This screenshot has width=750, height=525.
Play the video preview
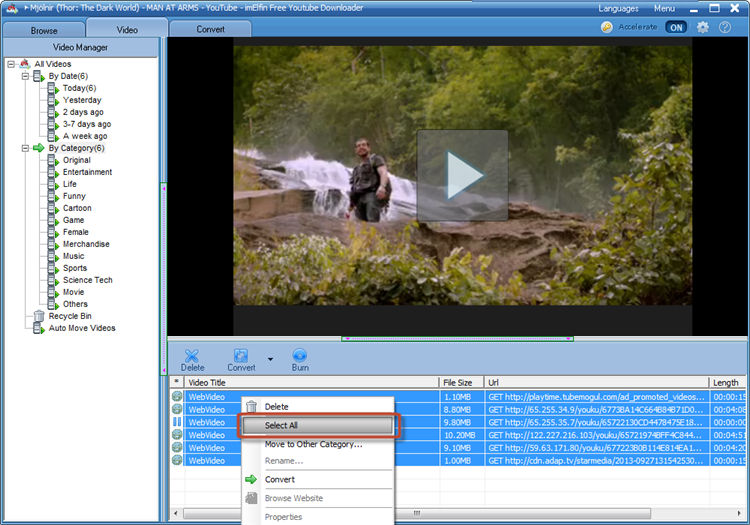[463, 175]
